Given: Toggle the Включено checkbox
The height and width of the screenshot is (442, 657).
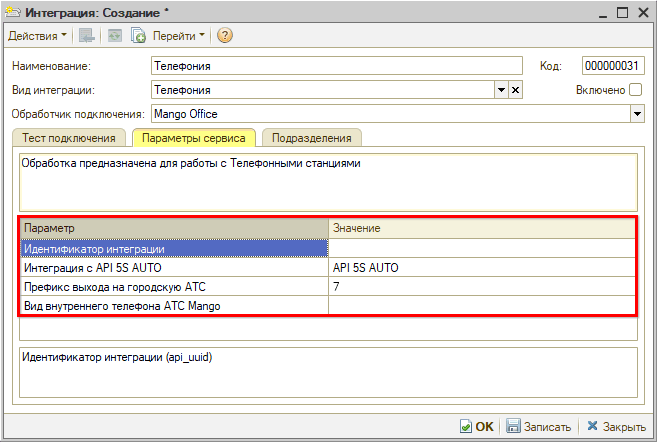Looking at the screenshot, I should [636, 90].
